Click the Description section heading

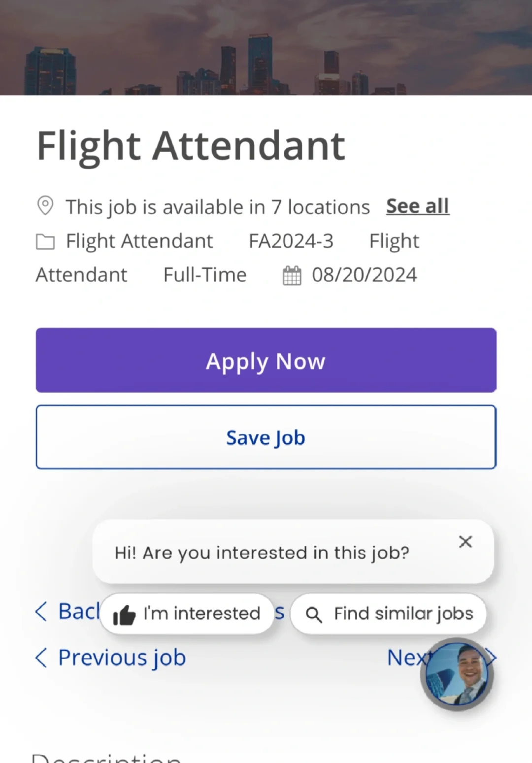point(106,758)
